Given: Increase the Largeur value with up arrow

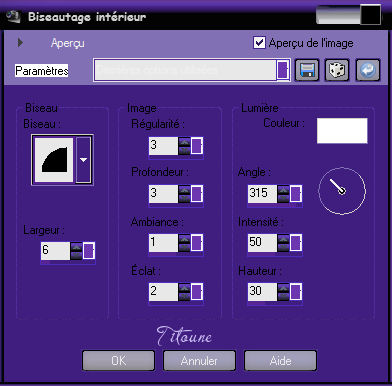Looking at the screenshot, I should (x=76, y=247).
